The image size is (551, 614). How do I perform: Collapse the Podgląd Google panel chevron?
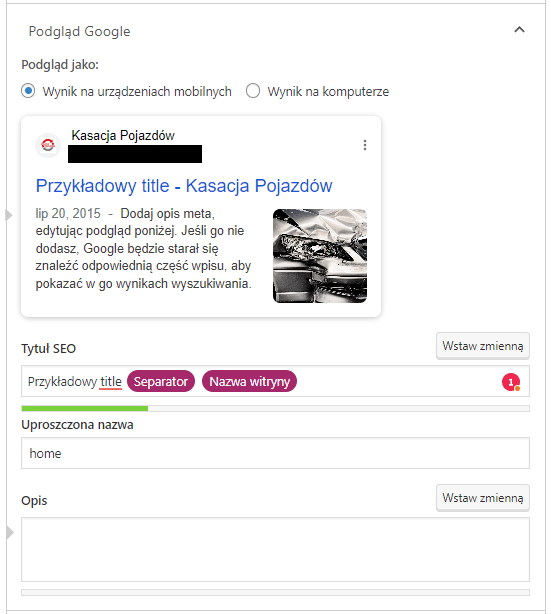(519, 30)
